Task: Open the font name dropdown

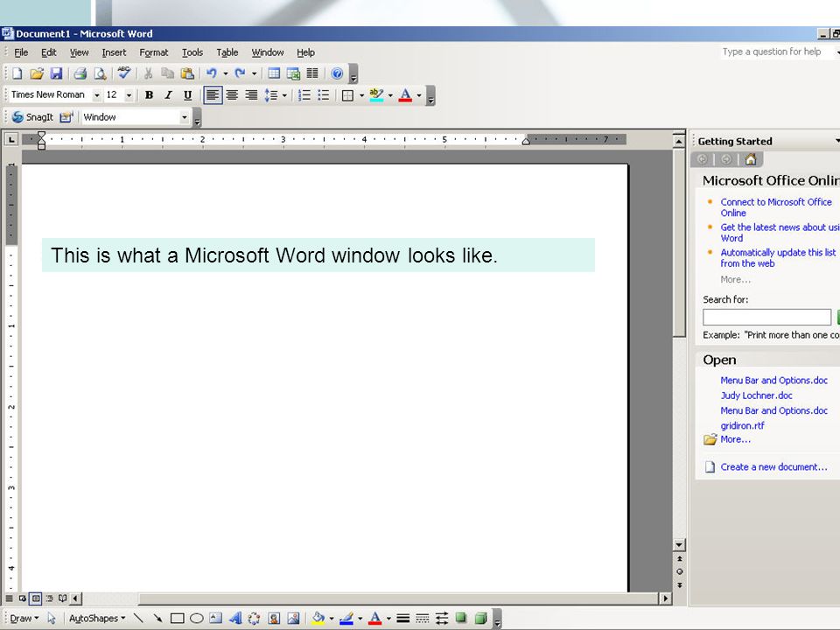Action: (97, 95)
